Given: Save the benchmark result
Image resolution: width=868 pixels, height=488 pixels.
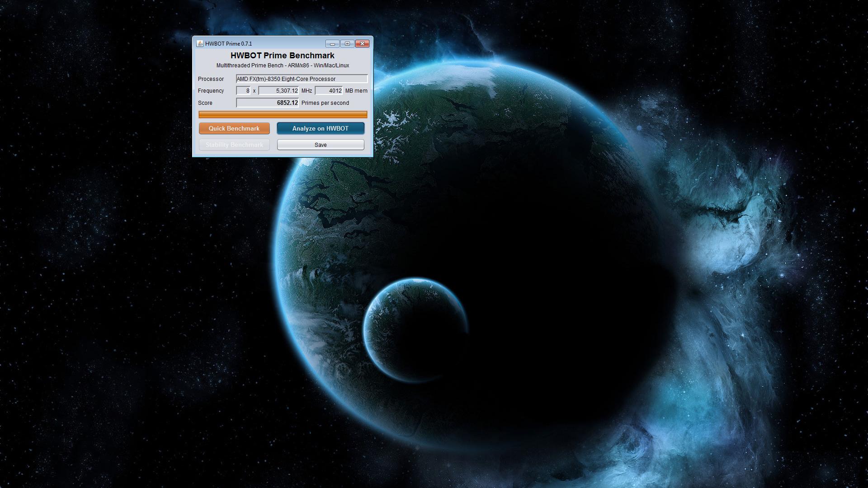Looking at the screenshot, I should [321, 145].
